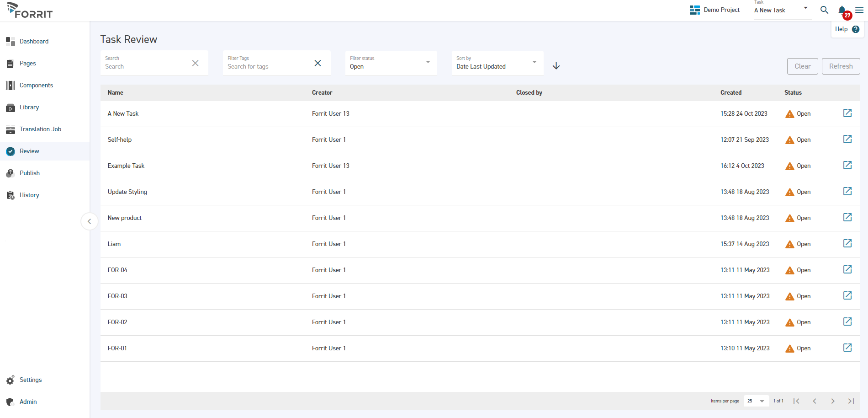Clear the Search field with its X icon
The image size is (868, 418).
pyautogui.click(x=195, y=63)
